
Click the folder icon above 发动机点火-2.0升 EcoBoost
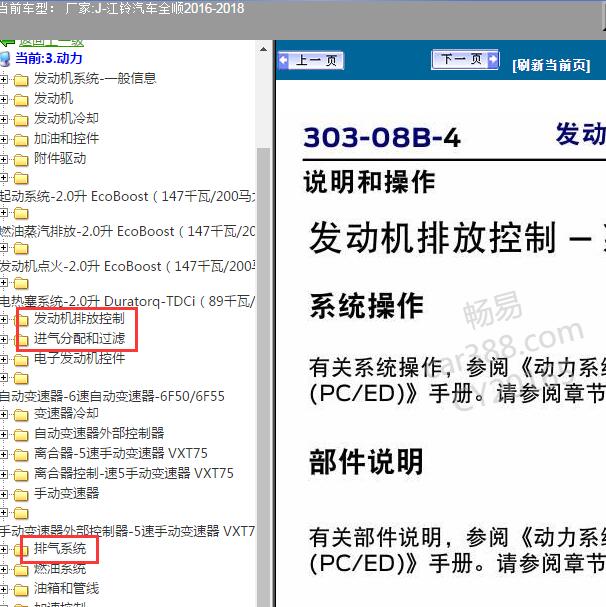pyautogui.click(x=21, y=248)
